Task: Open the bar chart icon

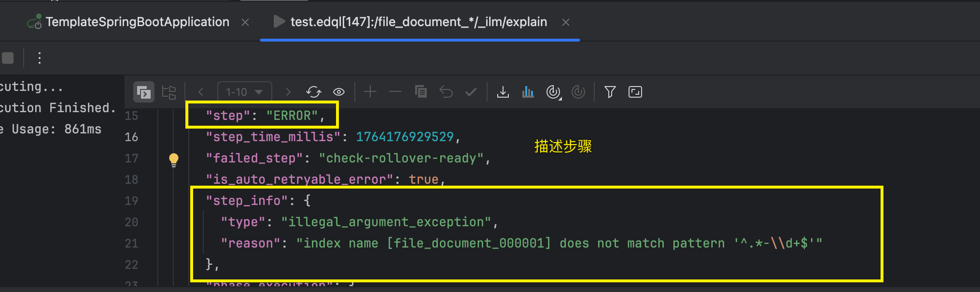Action: 528,92
